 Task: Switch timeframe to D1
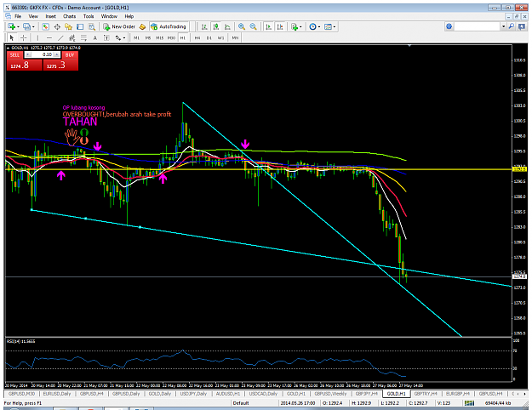pyautogui.click(x=209, y=37)
